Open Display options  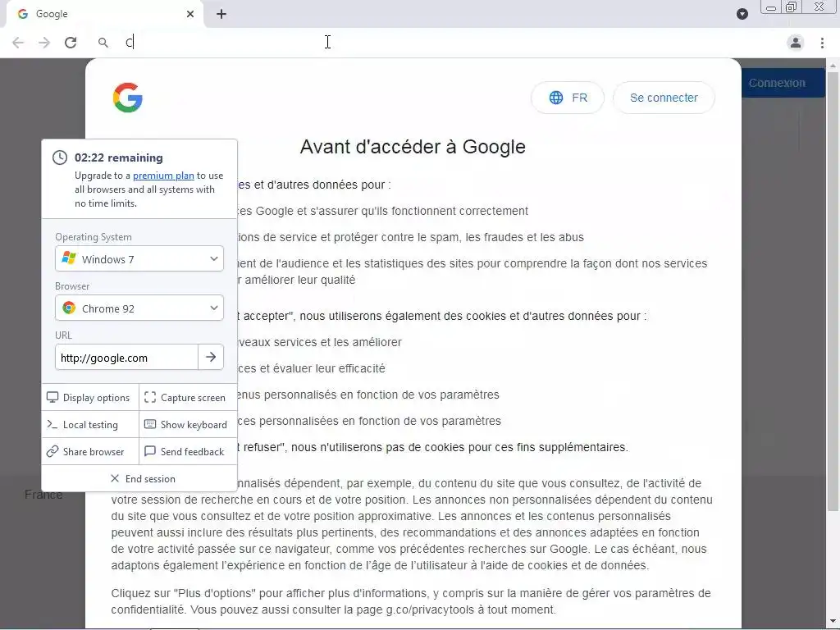click(89, 398)
